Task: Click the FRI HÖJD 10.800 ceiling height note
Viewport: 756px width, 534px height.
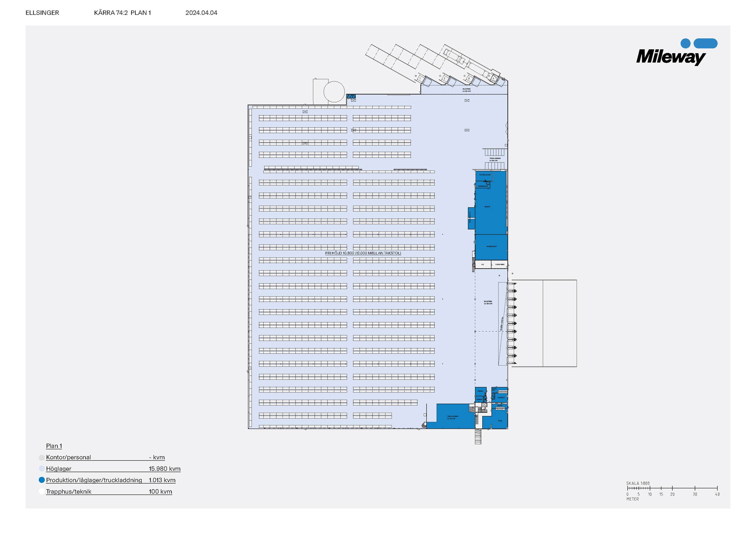Action: [x=363, y=253]
